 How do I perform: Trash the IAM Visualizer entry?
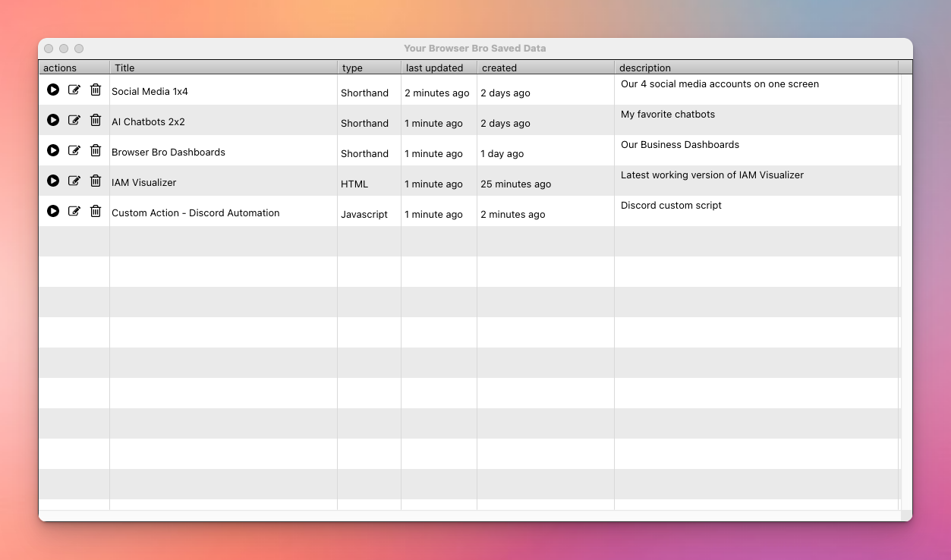96,181
